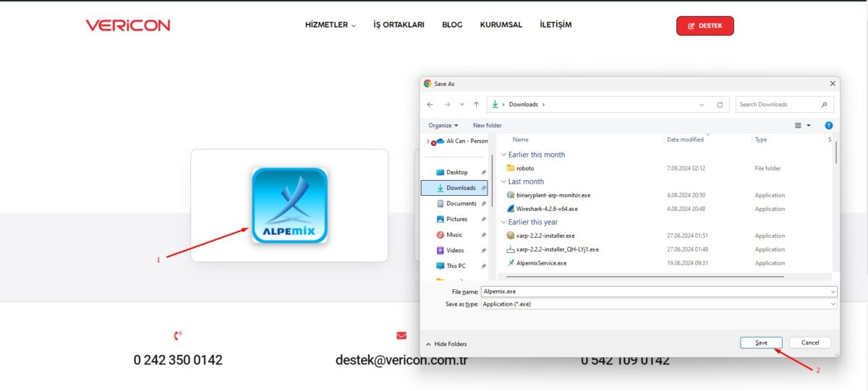Image resolution: width=868 pixels, height=391 pixels.
Task: Select This PC in the navigation pane
Action: (x=456, y=266)
